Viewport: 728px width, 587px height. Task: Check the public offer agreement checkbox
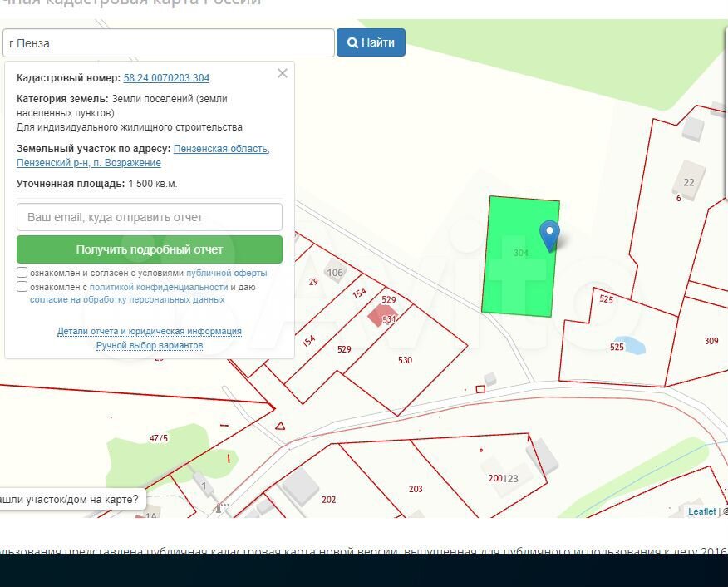point(22,273)
